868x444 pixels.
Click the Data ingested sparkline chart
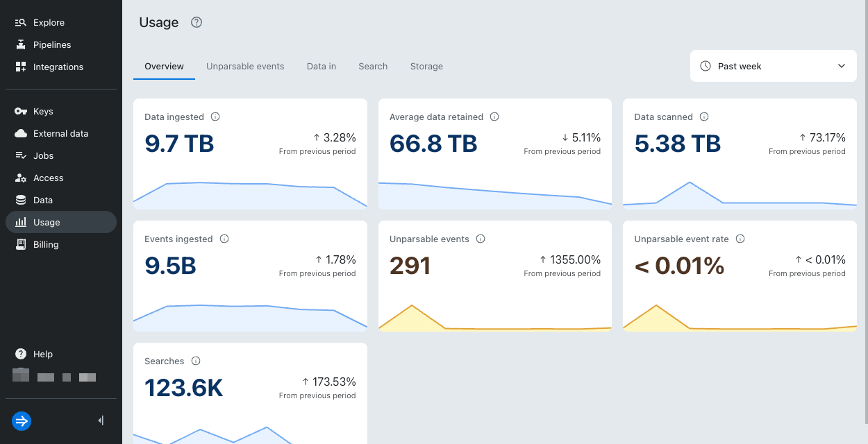click(250, 194)
